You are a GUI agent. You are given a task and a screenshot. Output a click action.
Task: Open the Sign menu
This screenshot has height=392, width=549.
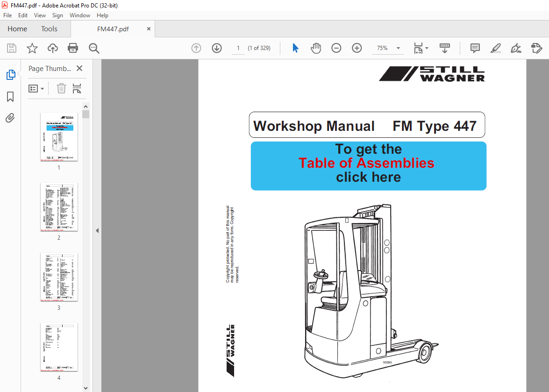(x=57, y=15)
